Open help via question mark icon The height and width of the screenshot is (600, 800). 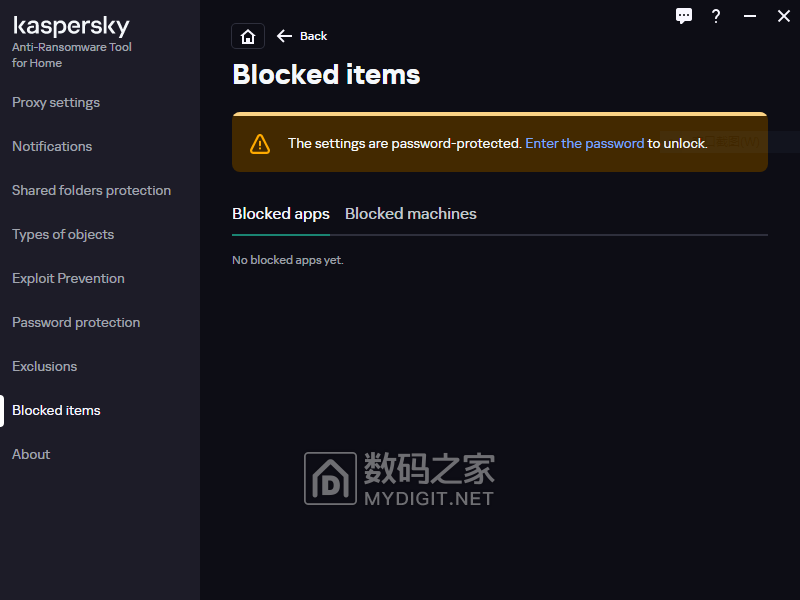[x=716, y=16]
